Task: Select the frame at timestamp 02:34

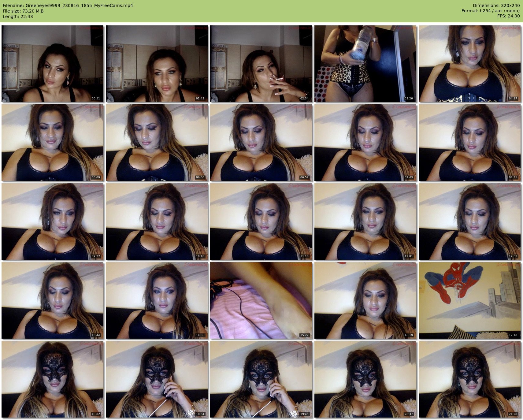Action: click(x=261, y=64)
